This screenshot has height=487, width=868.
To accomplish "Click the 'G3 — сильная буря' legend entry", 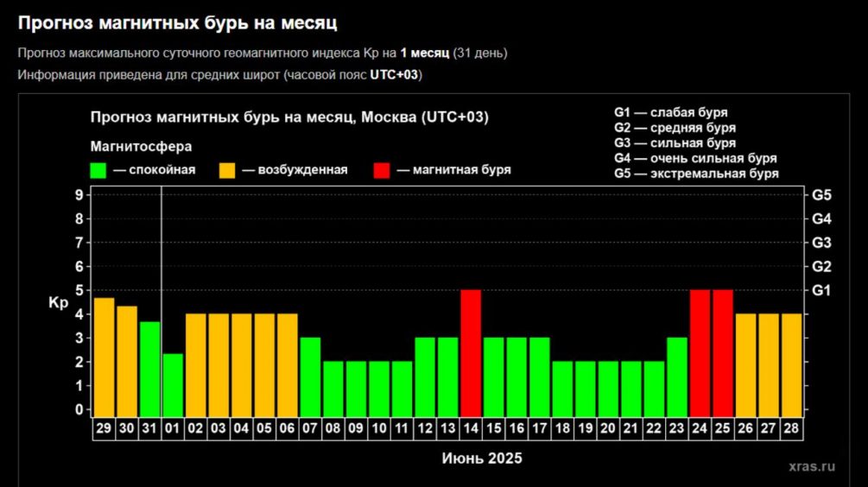I will 675,142.
